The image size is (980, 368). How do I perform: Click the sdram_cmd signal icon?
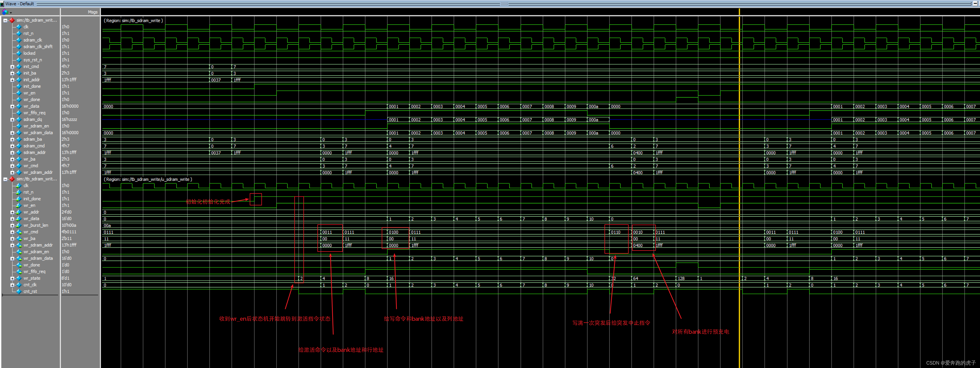[x=19, y=146]
